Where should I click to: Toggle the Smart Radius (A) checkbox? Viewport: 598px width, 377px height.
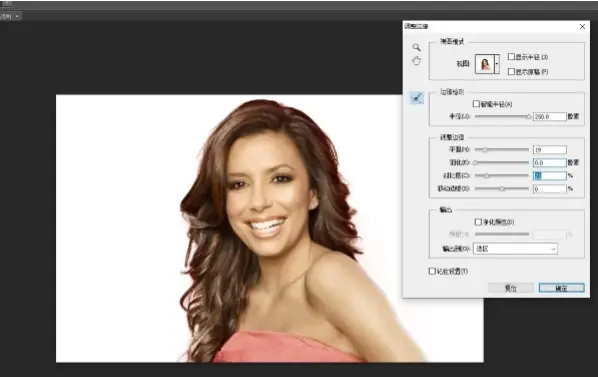[476, 104]
